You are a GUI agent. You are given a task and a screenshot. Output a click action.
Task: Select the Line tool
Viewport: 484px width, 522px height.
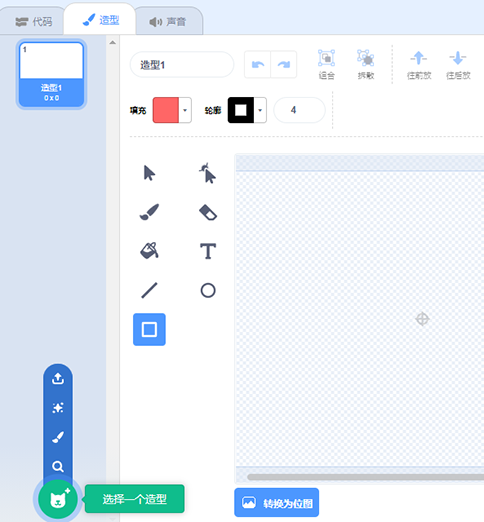coord(149,290)
